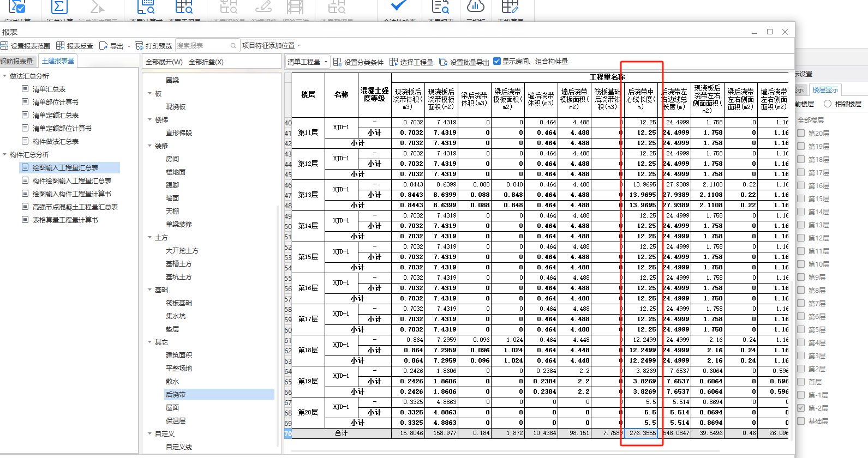Click document icon beside 清单汇总表
The image size is (868, 458).
point(25,88)
